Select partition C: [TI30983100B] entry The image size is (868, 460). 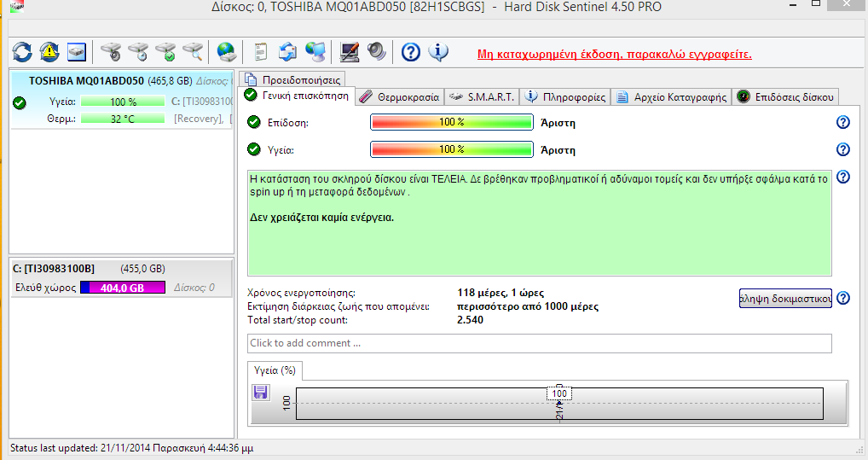122,278
